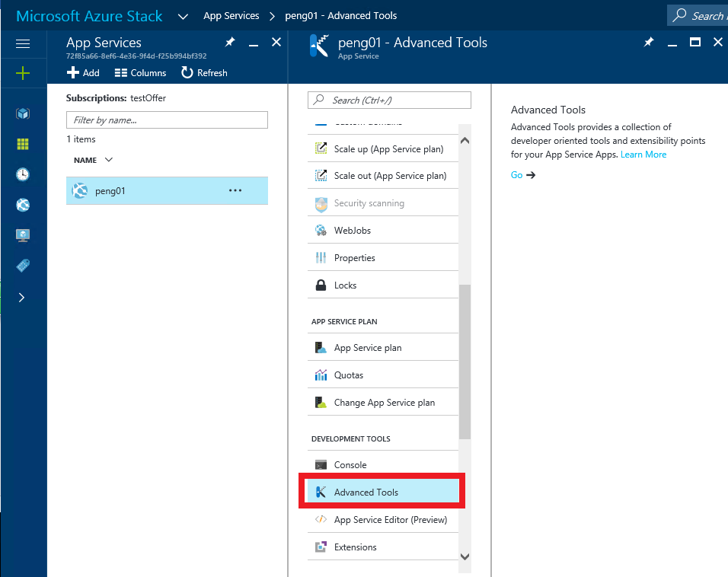Click the green plus New resource icon

[x=23, y=73]
